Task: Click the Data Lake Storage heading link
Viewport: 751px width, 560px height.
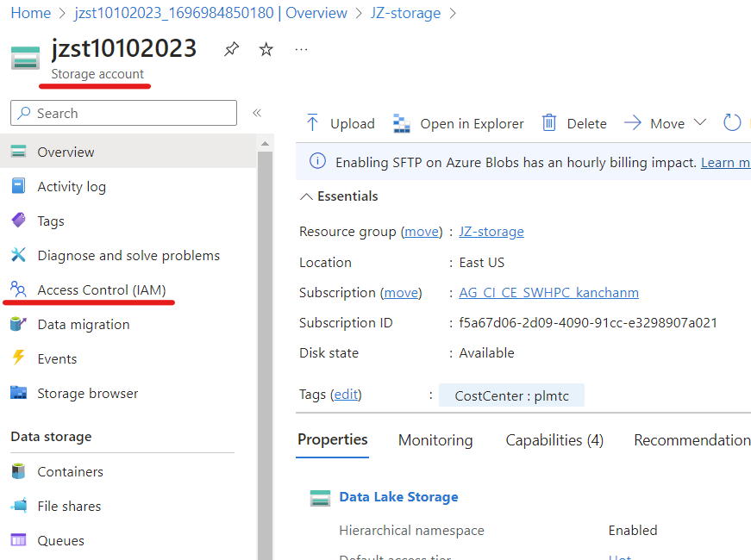Action: (398, 497)
